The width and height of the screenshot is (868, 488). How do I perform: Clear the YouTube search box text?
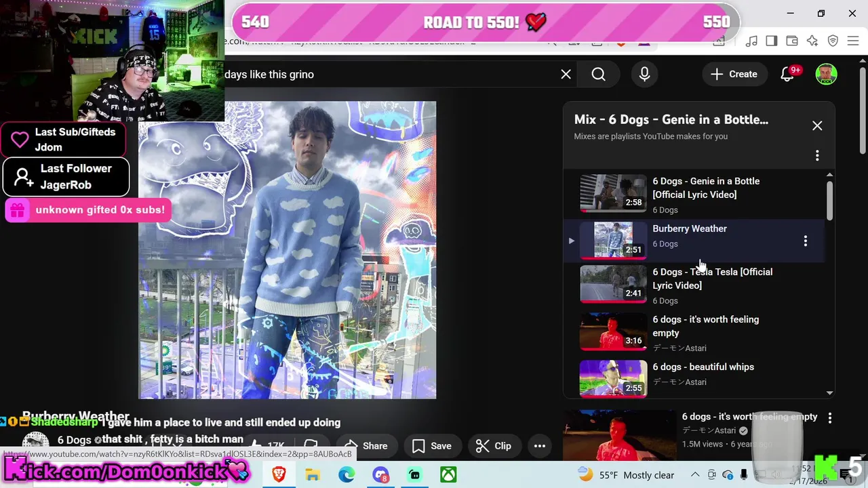coord(566,75)
